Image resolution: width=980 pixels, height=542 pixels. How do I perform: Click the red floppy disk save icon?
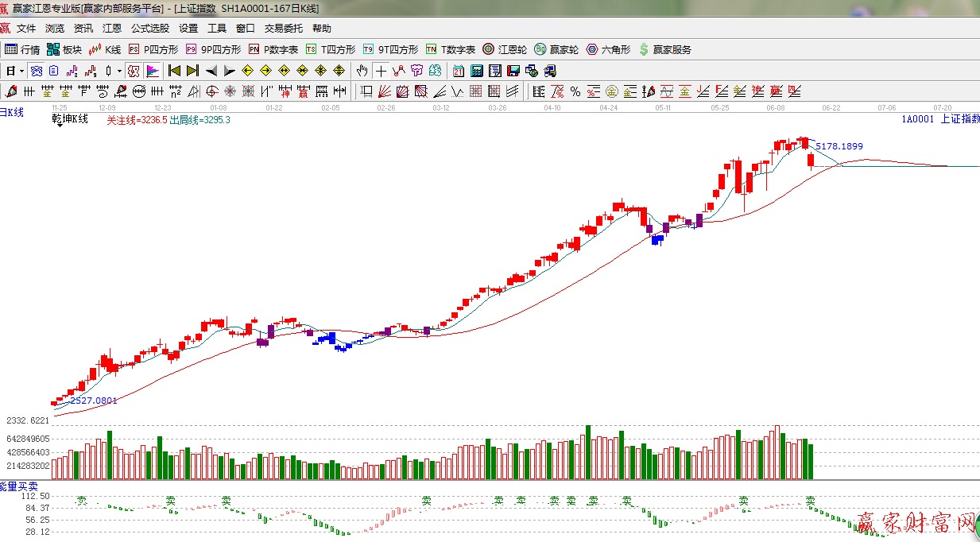point(513,71)
